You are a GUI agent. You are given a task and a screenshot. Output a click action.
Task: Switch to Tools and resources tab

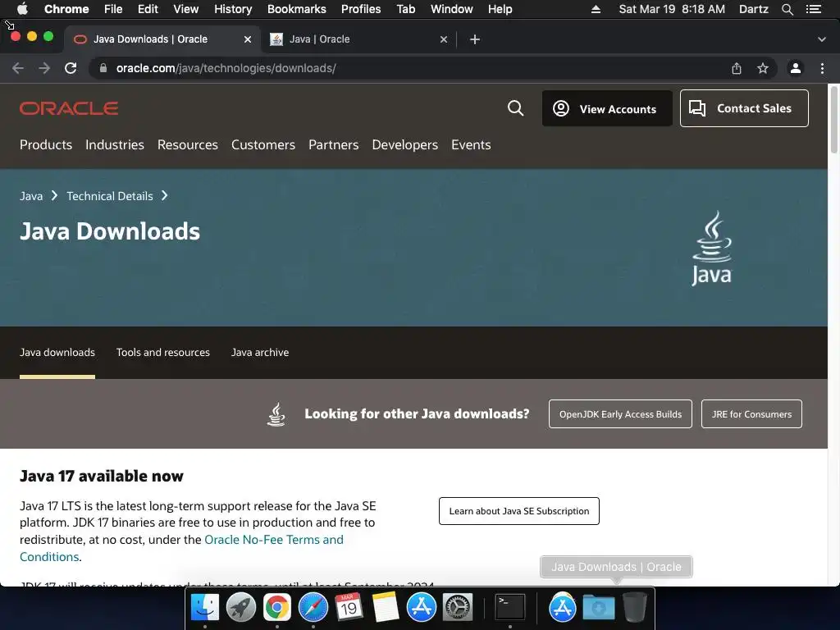(x=163, y=352)
